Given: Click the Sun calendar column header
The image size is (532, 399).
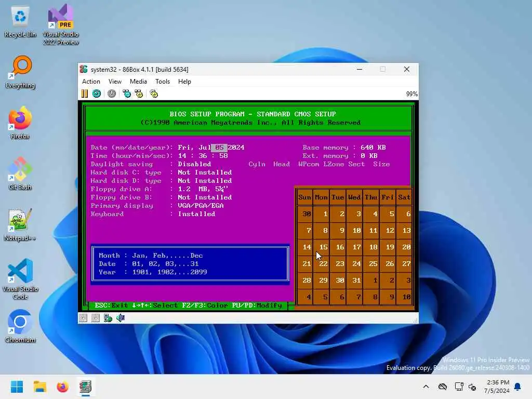Looking at the screenshot, I should tap(304, 197).
